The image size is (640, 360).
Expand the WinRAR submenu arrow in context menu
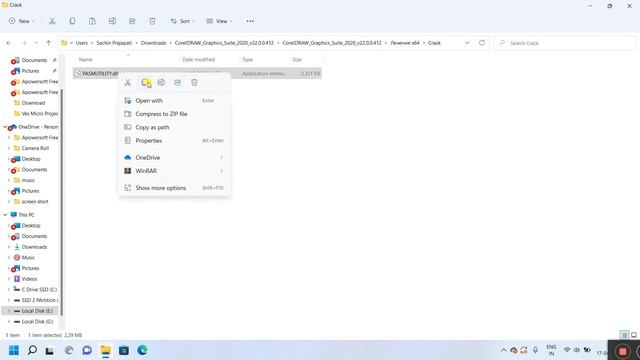[x=222, y=171]
